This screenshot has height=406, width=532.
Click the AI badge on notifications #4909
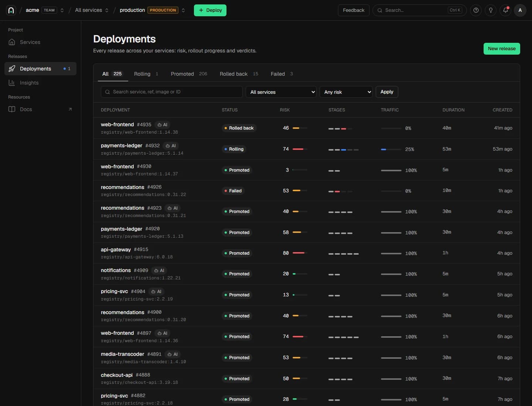point(159,271)
